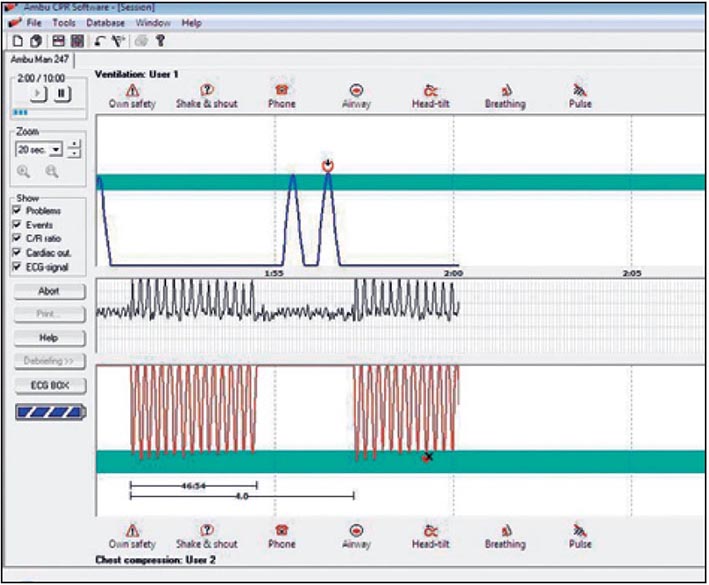
Task: Click the context help pointer toolbar icon
Action: [118, 41]
